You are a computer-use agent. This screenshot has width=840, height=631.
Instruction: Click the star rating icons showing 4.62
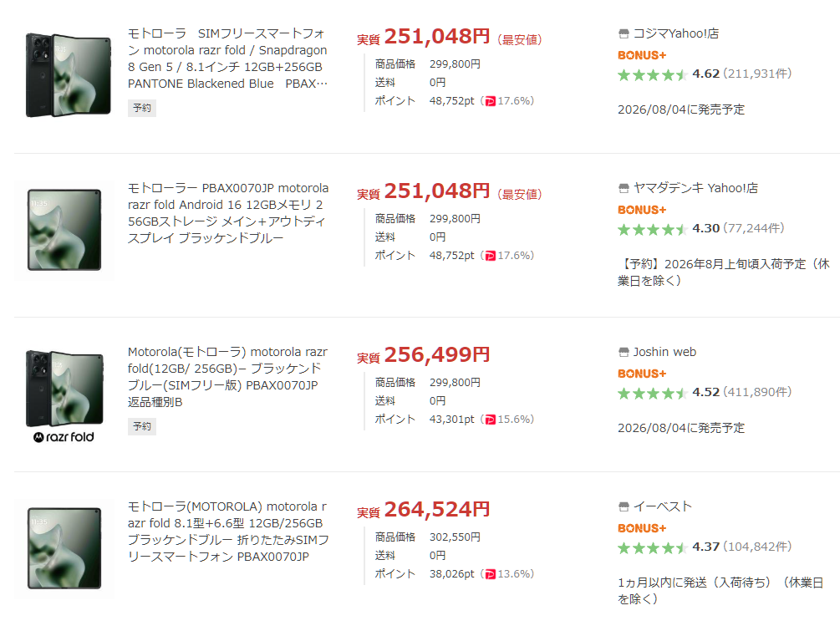point(652,74)
